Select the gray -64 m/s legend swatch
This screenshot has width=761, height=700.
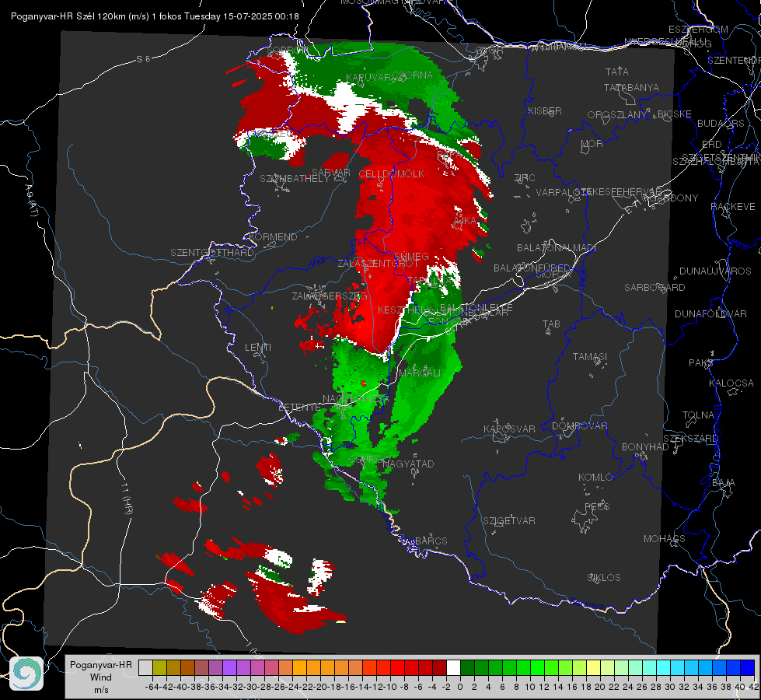coord(145,667)
